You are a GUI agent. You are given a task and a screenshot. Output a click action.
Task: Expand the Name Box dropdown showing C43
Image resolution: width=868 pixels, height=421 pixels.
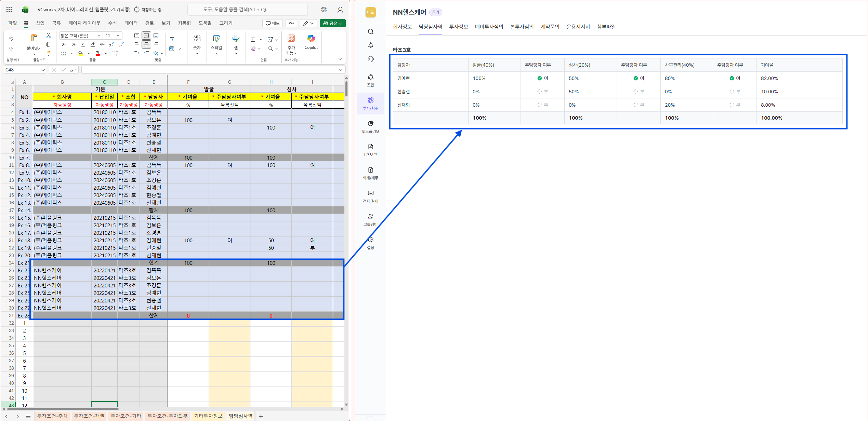coord(43,70)
